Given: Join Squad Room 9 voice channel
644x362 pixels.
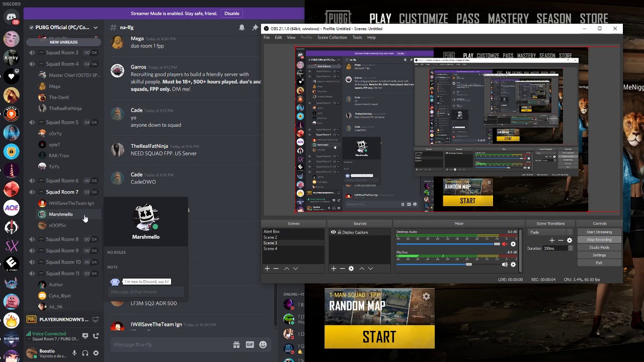Looking at the screenshot, I should point(62,250).
